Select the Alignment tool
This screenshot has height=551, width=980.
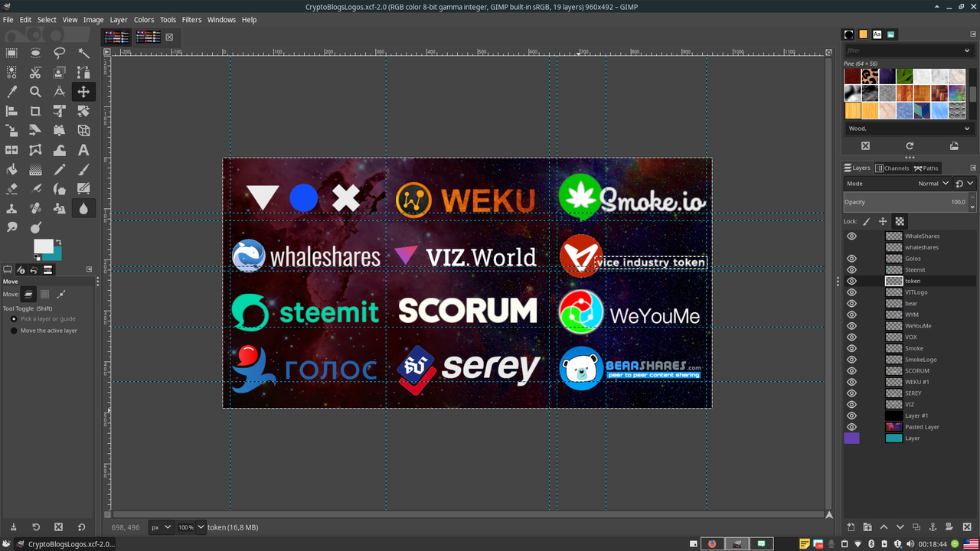point(11,111)
